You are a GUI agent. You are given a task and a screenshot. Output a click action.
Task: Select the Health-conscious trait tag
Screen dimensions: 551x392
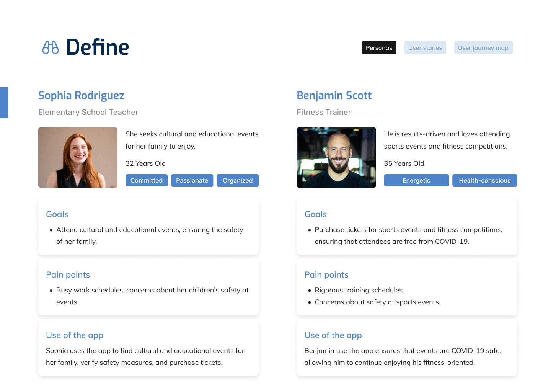pyautogui.click(x=484, y=180)
